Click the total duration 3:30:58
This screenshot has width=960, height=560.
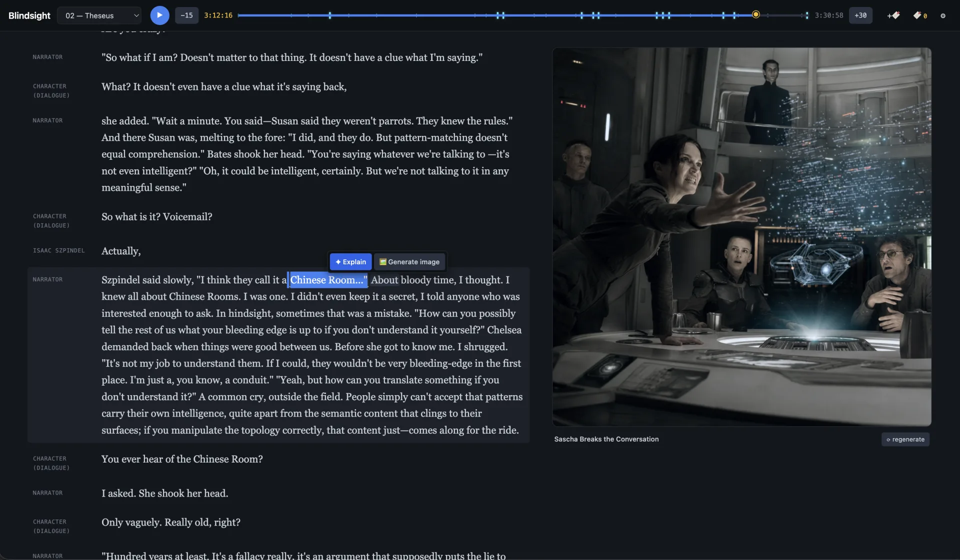click(x=829, y=15)
